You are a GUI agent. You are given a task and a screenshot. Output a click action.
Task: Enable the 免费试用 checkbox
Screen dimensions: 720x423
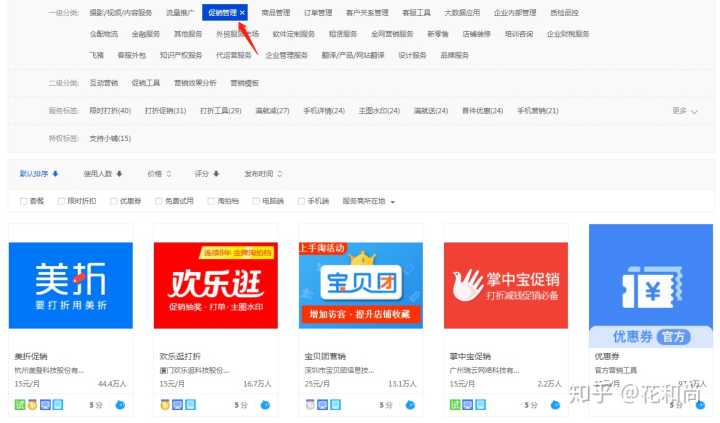[158, 201]
